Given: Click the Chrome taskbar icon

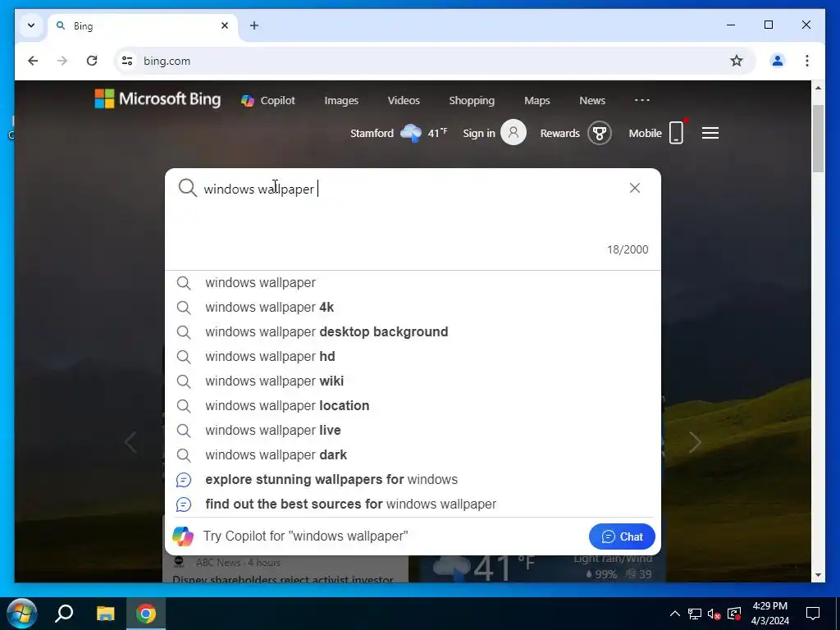Looking at the screenshot, I should [x=146, y=614].
